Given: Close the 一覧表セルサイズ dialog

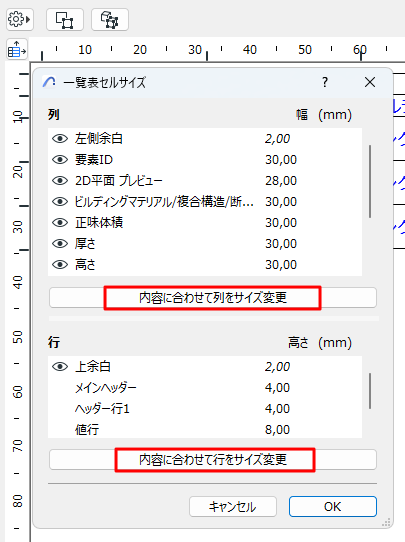Looking at the screenshot, I should [370, 82].
